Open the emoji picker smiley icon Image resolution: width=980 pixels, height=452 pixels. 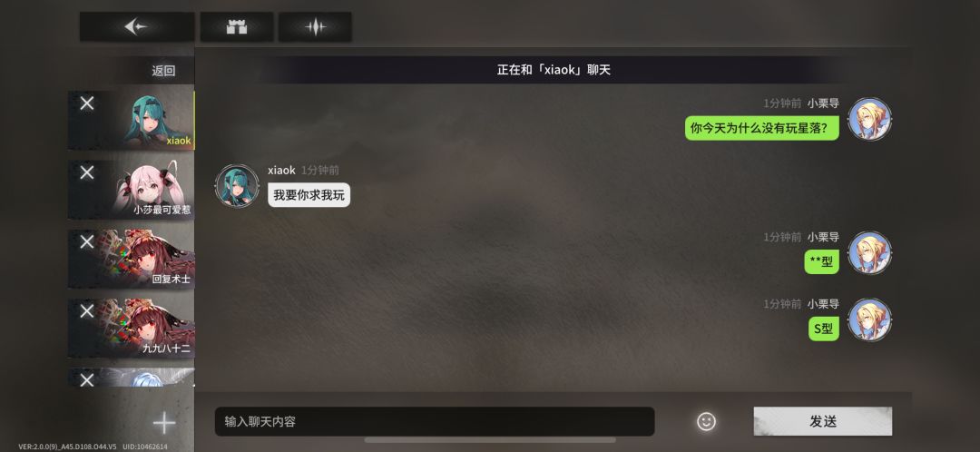point(706,421)
